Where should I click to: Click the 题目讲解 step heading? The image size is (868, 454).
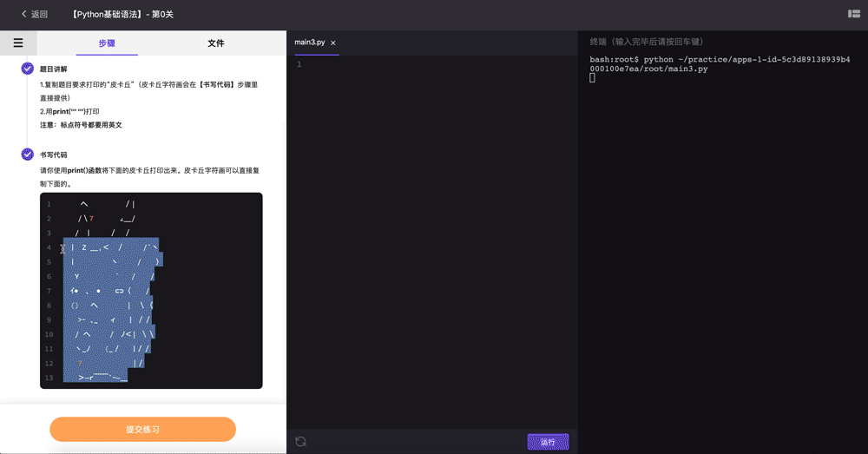pyautogui.click(x=53, y=69)
